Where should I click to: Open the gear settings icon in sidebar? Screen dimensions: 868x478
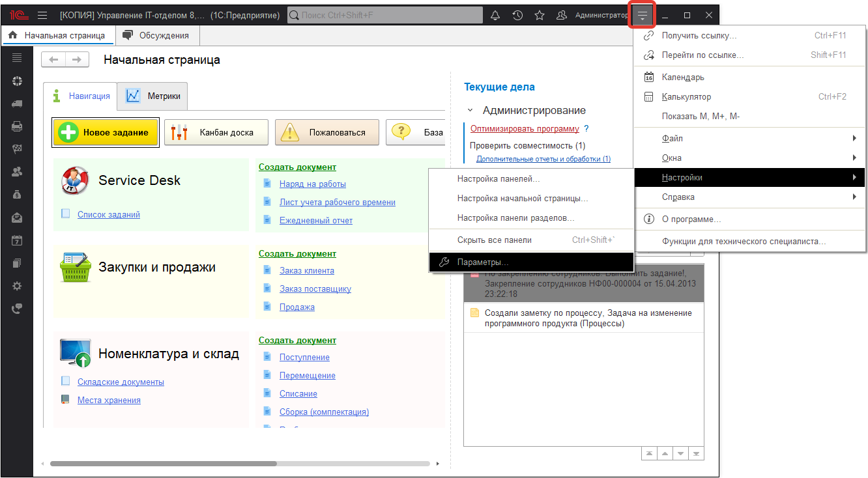(x=17, y=286)
